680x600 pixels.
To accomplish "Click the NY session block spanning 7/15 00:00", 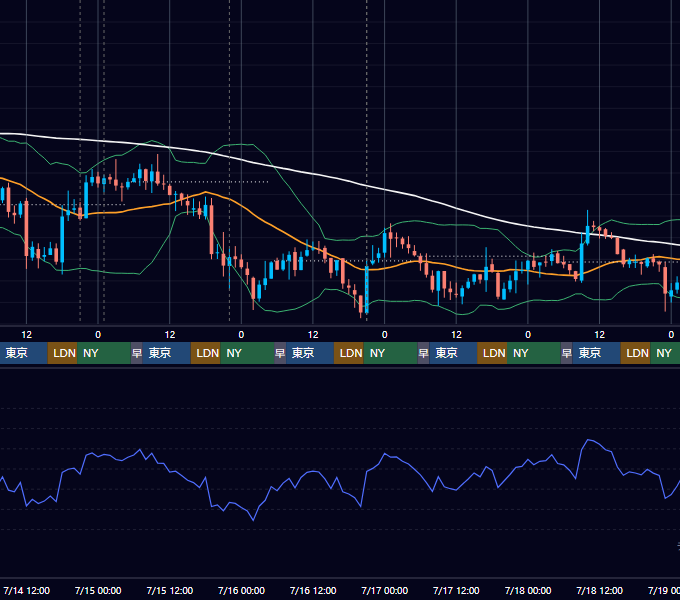I will point(104,353).
